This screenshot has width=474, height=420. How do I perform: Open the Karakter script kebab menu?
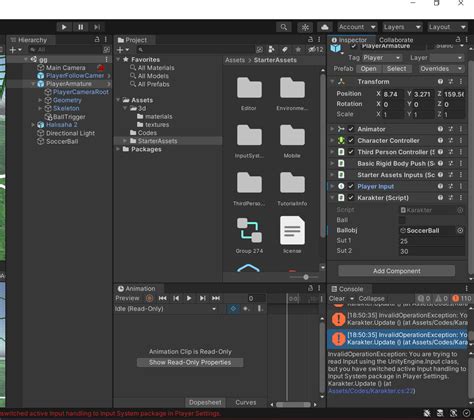coord(461,198)
